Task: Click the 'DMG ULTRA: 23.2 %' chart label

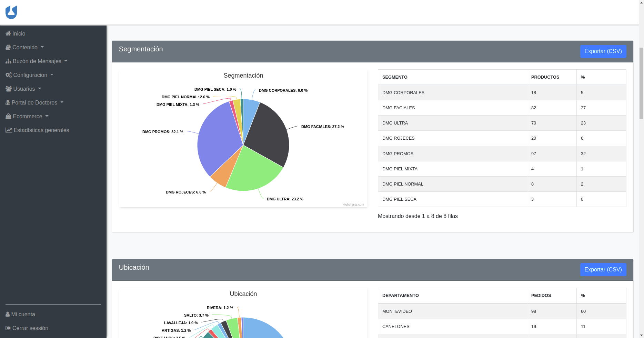Action: 285,199
